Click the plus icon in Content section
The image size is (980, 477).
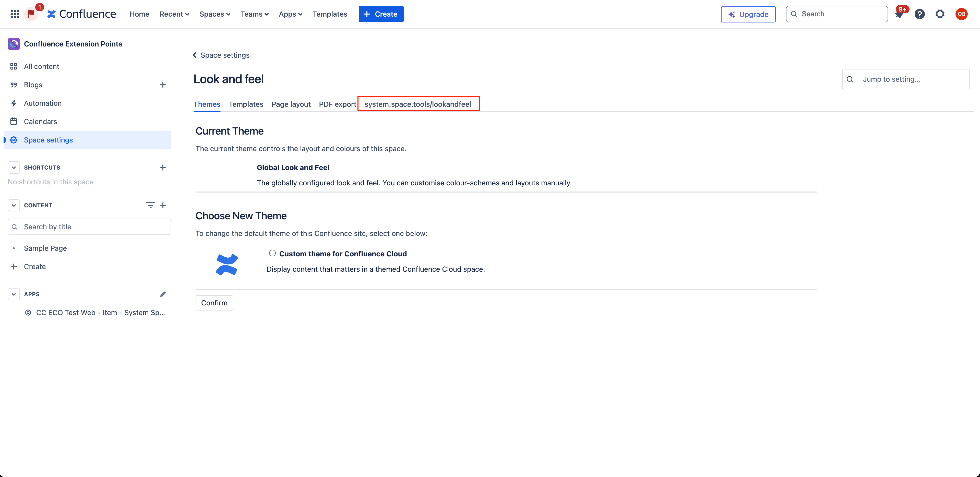tap(163, 205)
